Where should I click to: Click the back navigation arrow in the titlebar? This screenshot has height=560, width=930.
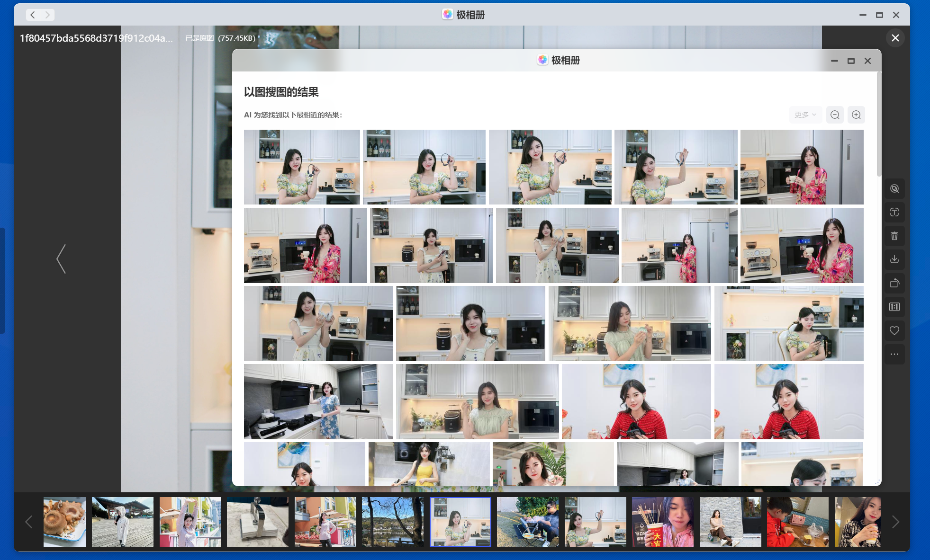(32, 15)
